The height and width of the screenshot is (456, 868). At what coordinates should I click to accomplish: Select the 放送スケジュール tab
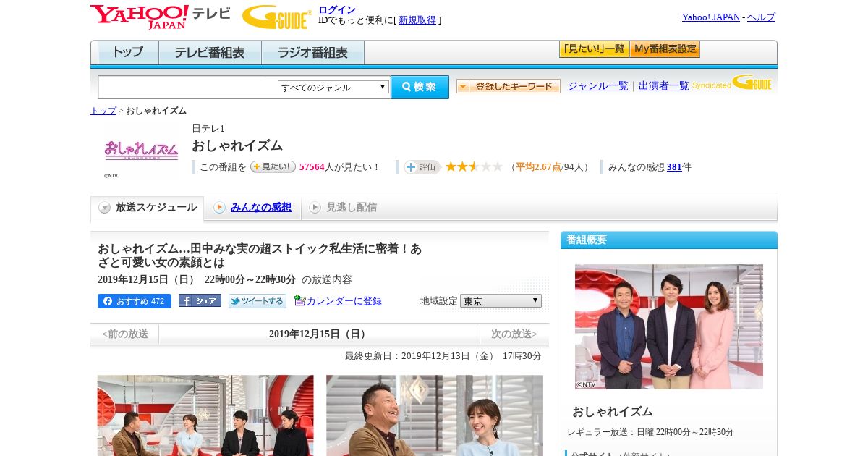[x=148, y=208]
